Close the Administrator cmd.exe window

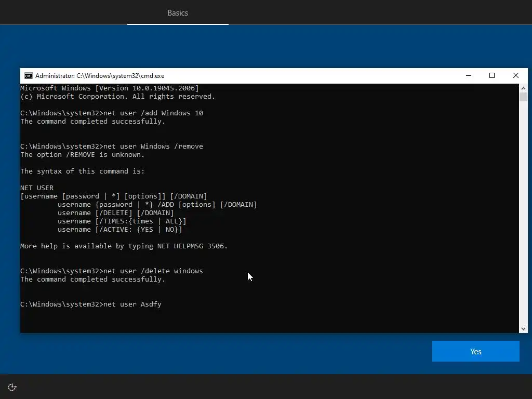click(516, 76)
